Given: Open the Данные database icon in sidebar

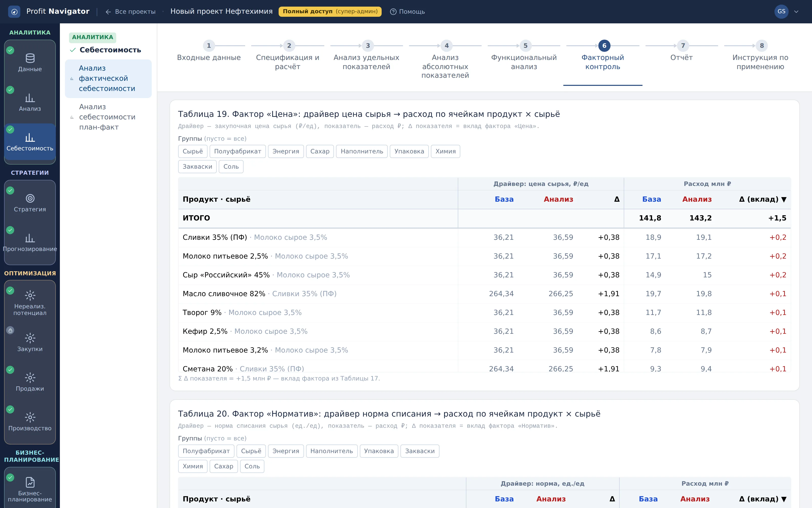Looking at the screenshot, I should coord(30,58).
